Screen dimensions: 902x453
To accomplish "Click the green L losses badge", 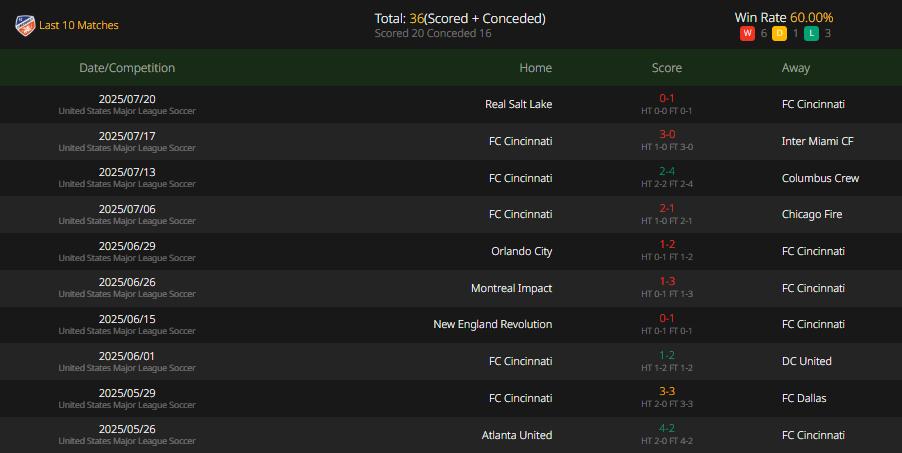I will [x=811, y=33].
